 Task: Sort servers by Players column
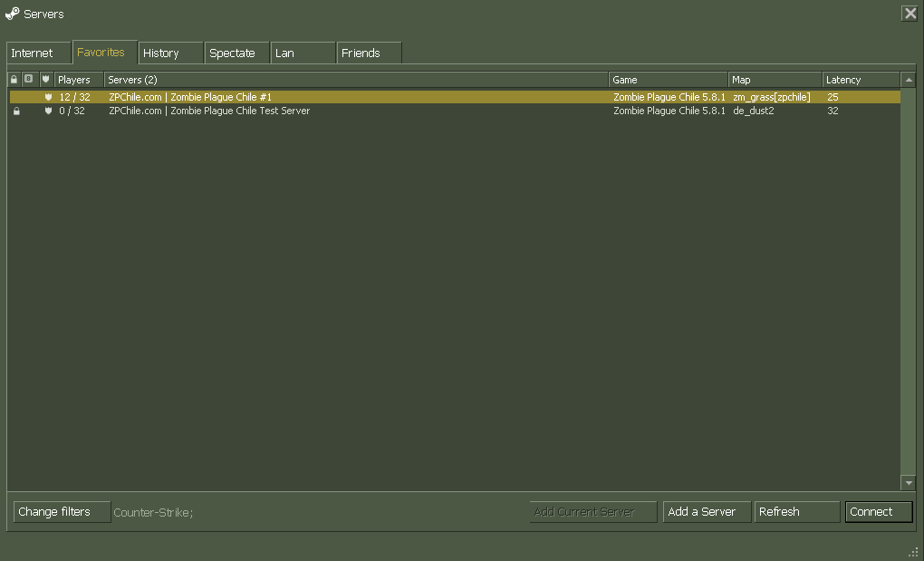tap(79, 80)
